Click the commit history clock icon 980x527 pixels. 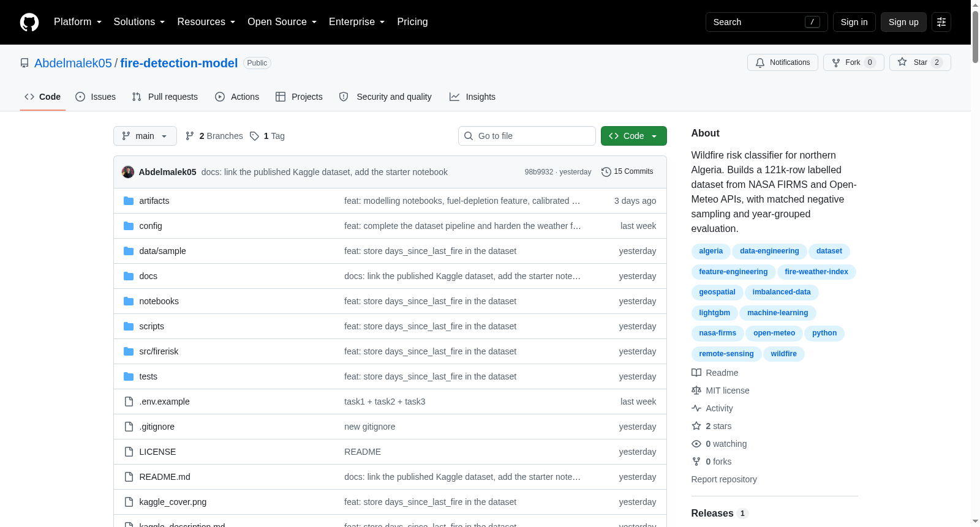(x=606, y=172)
